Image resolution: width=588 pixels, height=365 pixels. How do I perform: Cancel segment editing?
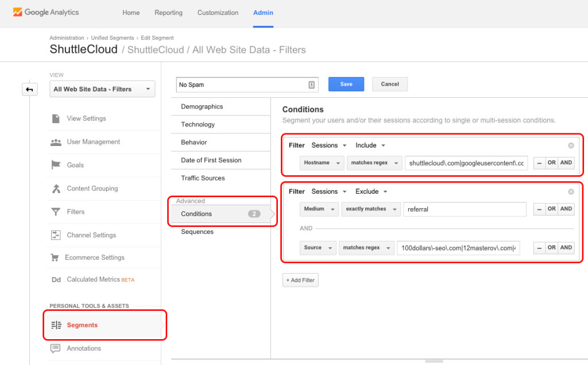[390, 84]
